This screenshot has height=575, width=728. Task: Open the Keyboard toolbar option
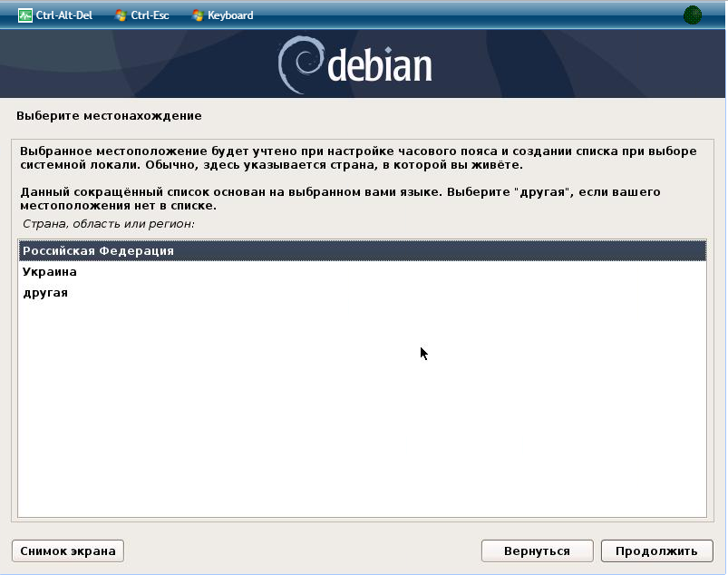coord(223,15)
